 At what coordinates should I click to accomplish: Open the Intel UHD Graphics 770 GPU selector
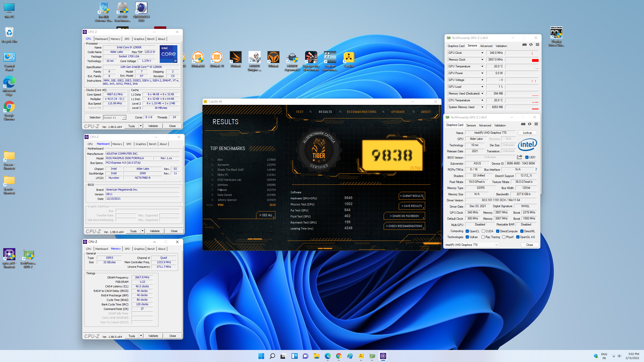click(472, 245)
